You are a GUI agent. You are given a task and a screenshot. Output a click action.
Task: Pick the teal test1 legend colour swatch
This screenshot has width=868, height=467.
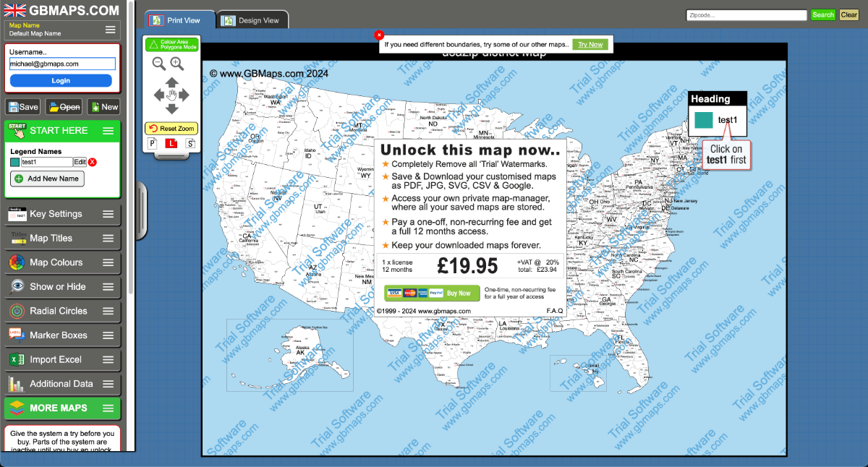pyautogui.click(x=14, y=162)
